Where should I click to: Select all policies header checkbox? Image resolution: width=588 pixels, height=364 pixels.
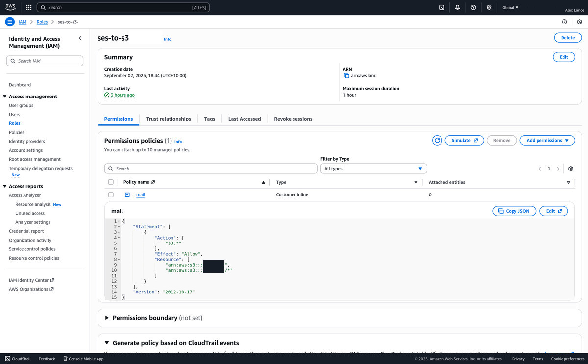(111, 182)
